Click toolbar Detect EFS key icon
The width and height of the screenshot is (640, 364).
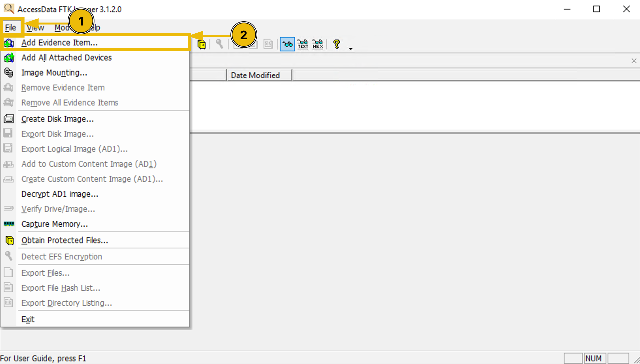click(219, 44)
